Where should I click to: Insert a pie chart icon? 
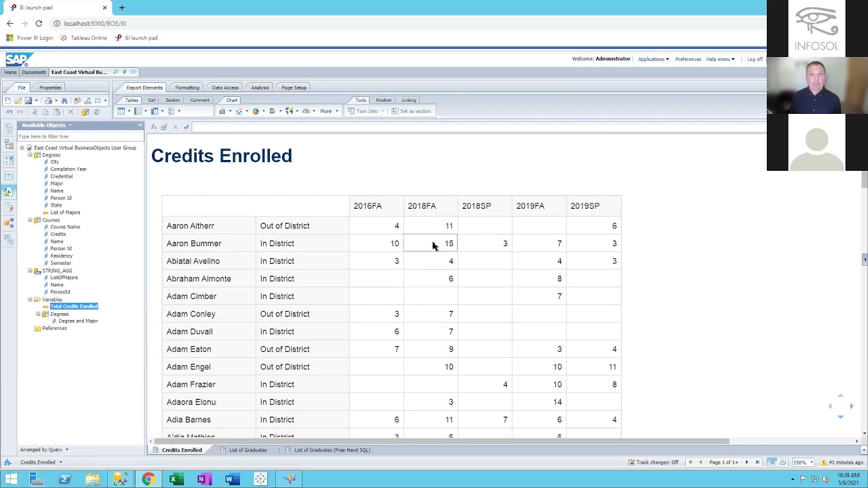[256, 111]
